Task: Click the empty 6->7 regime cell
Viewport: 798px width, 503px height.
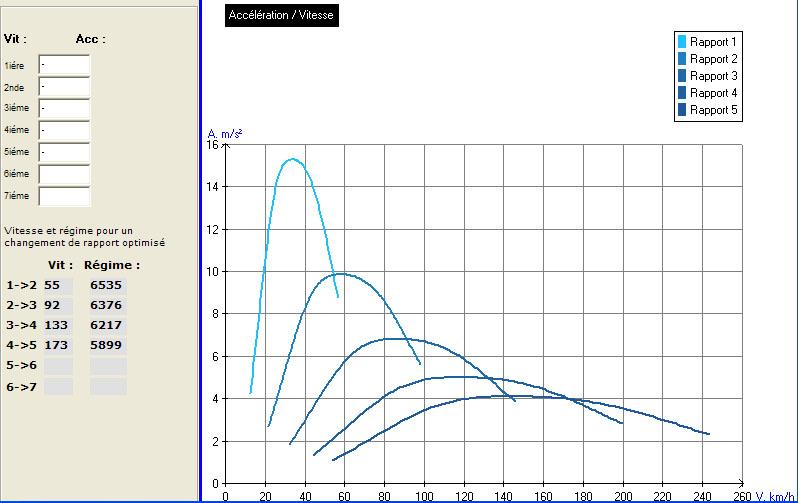Action: click(108, 387)
